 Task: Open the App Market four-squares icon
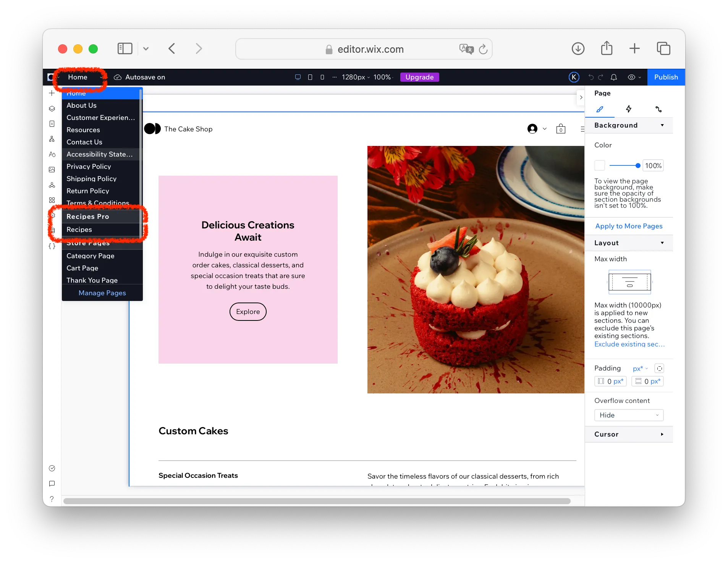pos(52,200)
